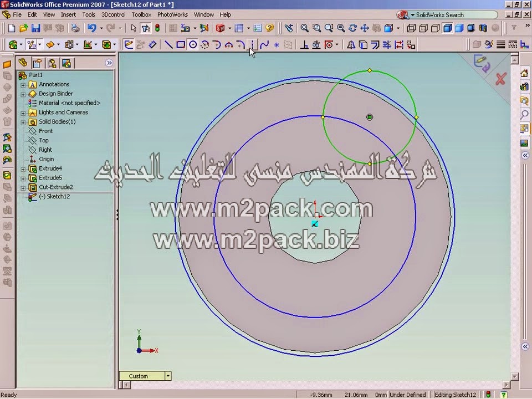Print using the printer icon
The image size is (532, 399).
tap(75, 28)
